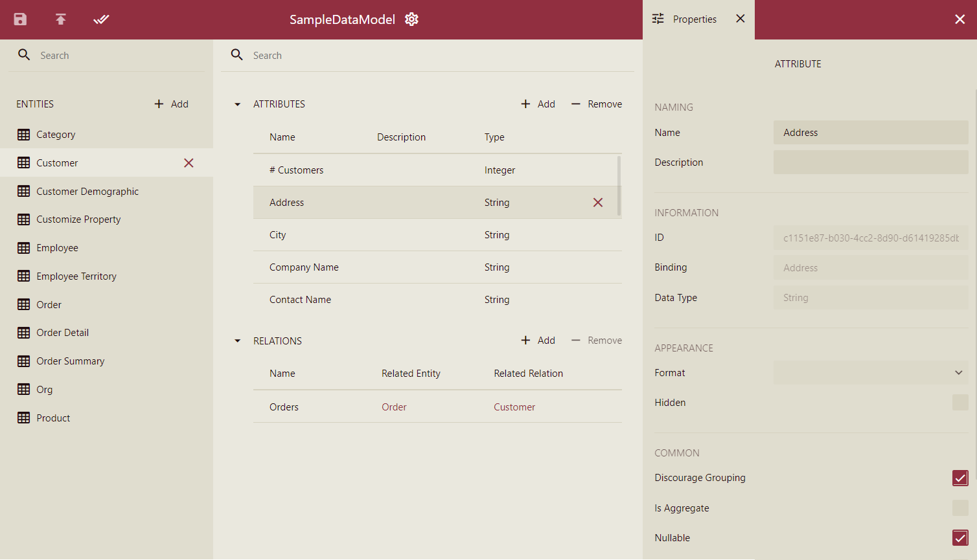Open the Order related entity link
This screenshot has width=977, height=560.
coord(394,407)
